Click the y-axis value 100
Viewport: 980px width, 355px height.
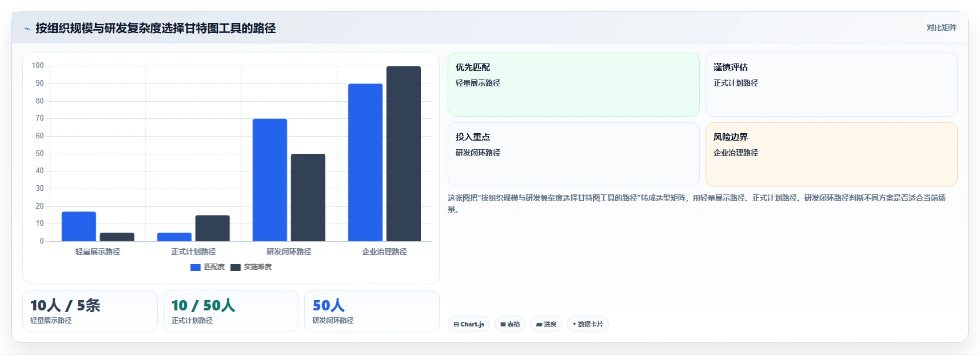38,66
